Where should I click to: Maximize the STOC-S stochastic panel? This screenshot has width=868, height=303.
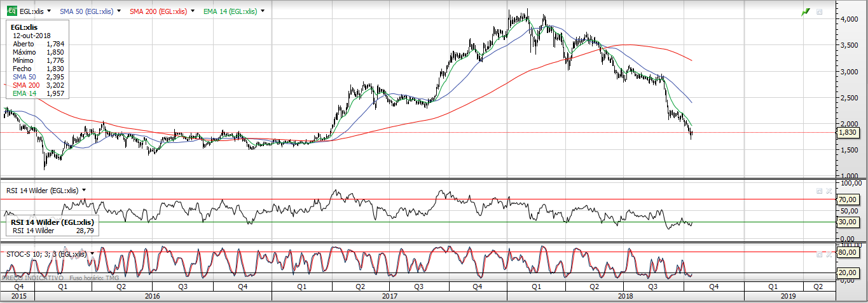820,254
